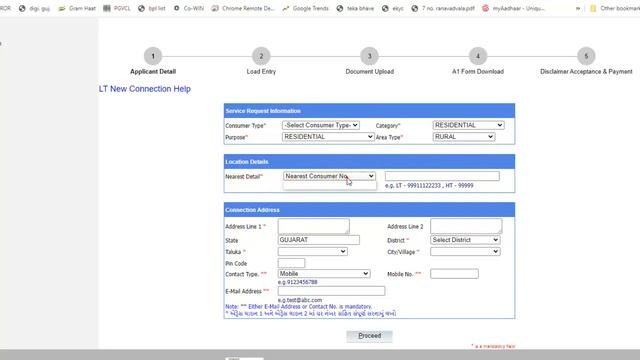The width and height of the screenshot is (640, 360).
Task: Focus the E-Mail Address field
Action: pyautogui.click(x=331, y=291)
